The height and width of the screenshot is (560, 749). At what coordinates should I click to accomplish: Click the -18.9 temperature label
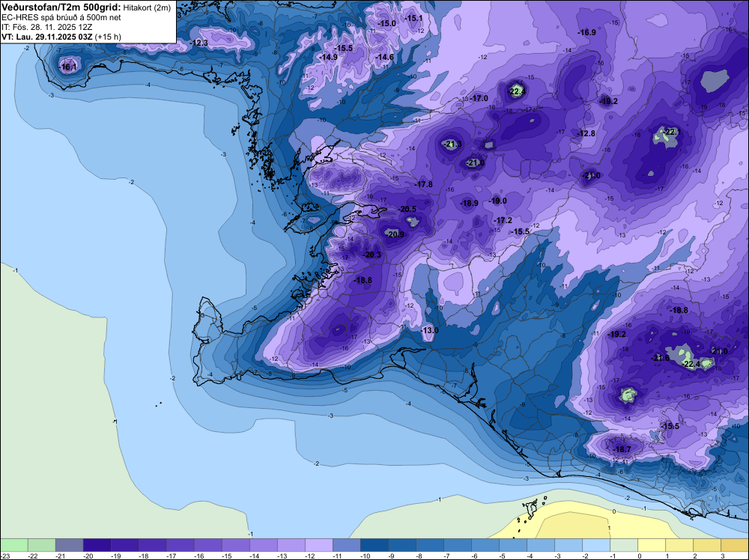pyautogui.click(x=469, y=203)
